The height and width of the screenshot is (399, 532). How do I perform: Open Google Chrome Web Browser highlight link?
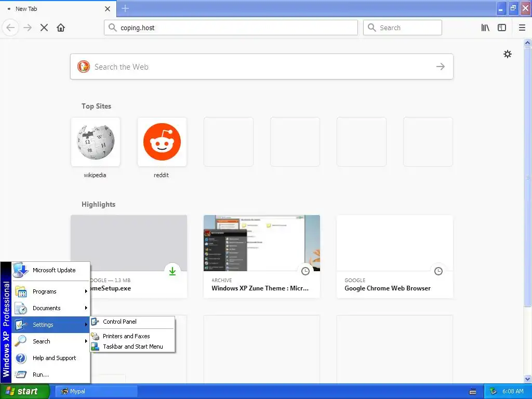[395, 257]
